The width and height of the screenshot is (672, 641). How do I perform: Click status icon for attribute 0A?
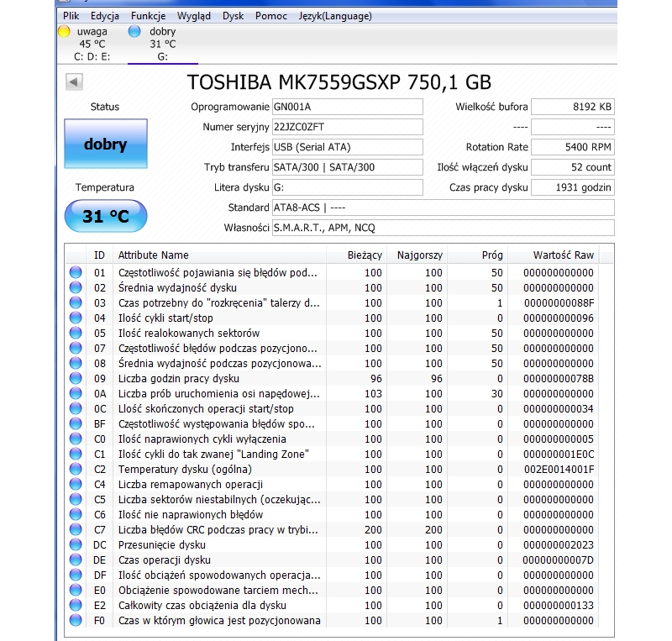pos(76,393)
